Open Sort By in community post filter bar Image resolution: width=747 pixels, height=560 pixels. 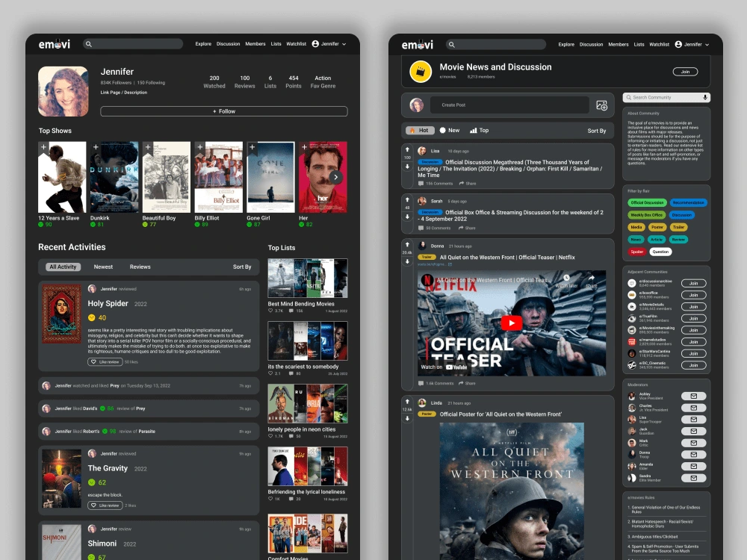596,131
